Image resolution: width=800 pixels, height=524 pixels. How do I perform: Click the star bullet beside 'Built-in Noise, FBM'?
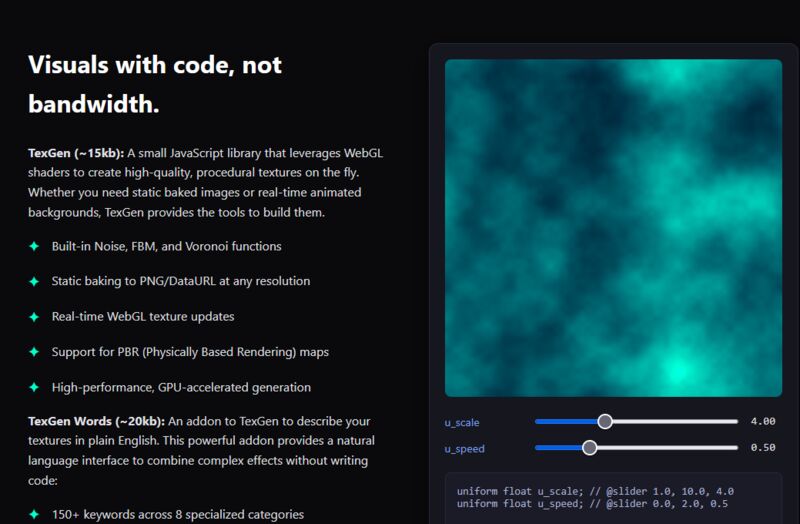34,246
